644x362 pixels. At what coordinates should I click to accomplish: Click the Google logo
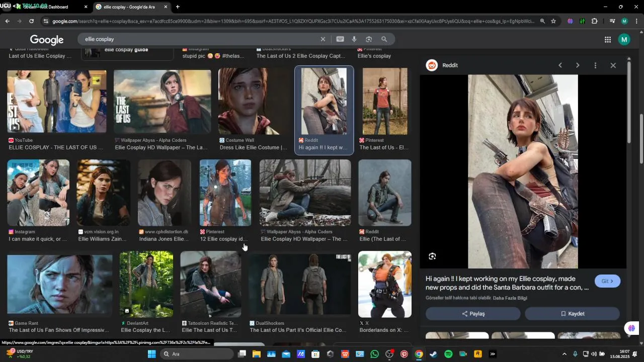[x=47, y=40]
